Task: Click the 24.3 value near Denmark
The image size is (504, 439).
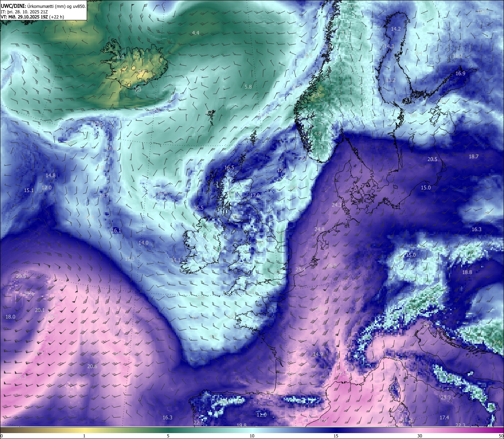Action: coord(337,205)
